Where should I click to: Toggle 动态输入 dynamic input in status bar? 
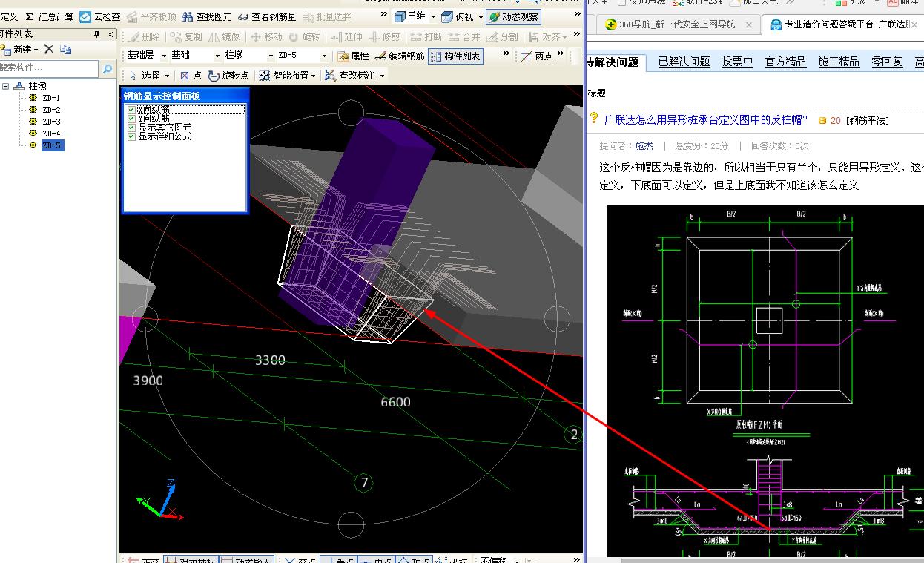click(x=247, y=561)
